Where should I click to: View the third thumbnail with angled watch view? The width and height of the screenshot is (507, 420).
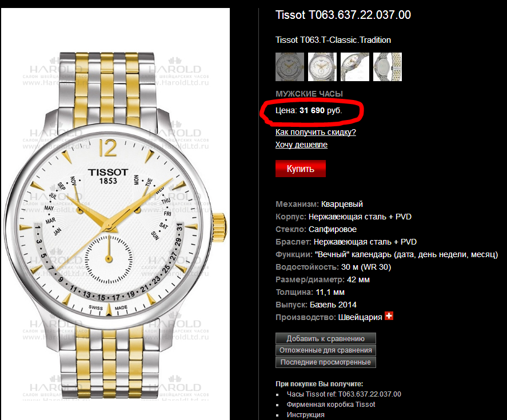pyautogui.click(x=355, y=67)
